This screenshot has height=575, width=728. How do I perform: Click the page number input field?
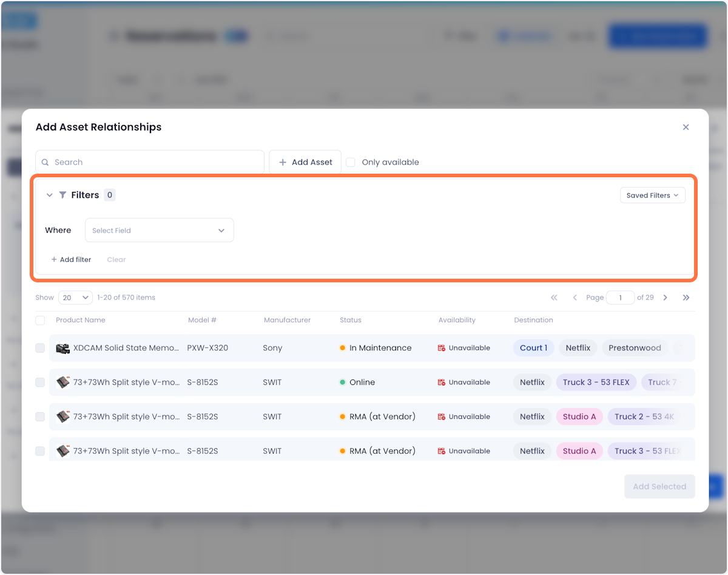point(620,298)
